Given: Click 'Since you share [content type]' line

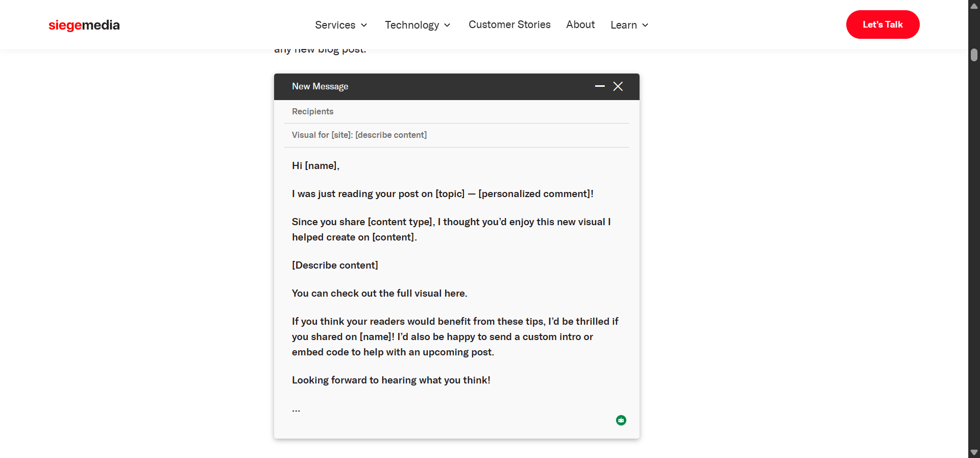Looking at the screenshot, I should (x=451, y=222).
